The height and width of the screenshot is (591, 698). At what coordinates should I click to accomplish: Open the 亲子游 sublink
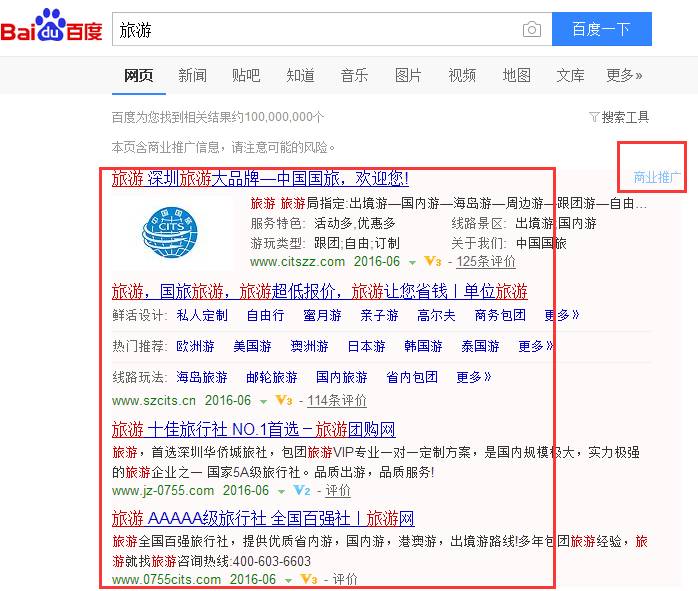tap(379, 316)
